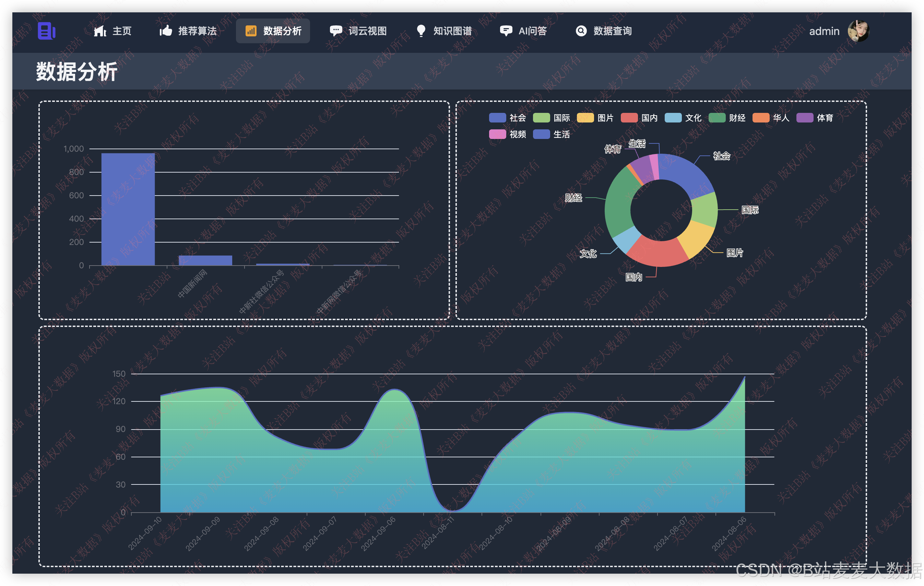Click the tallest bar in the bar chart
Viewport: 924px width, 586px height.
128,209
